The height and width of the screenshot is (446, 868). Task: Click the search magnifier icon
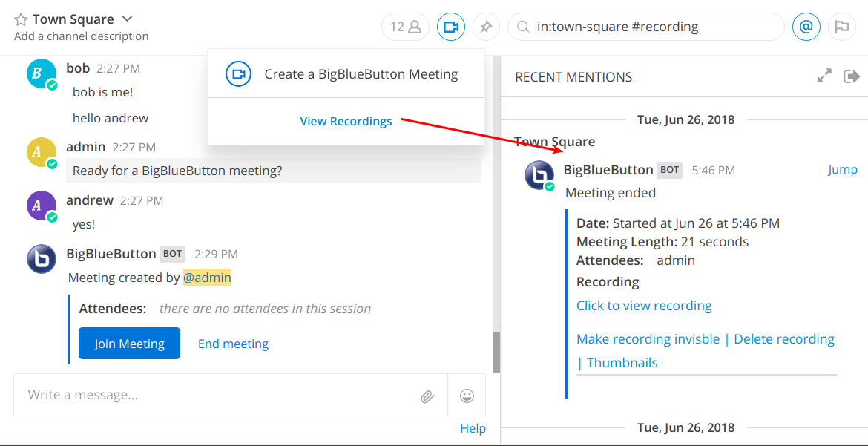coord(522,27)
